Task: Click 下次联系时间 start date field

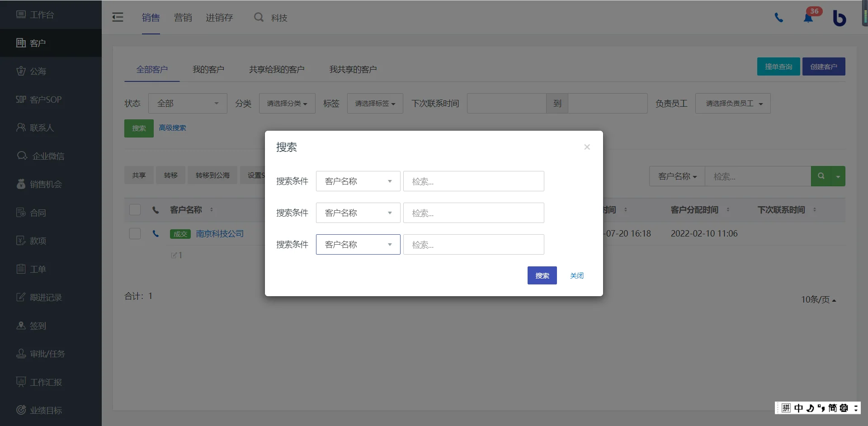Action: click(x=506, y=104)
